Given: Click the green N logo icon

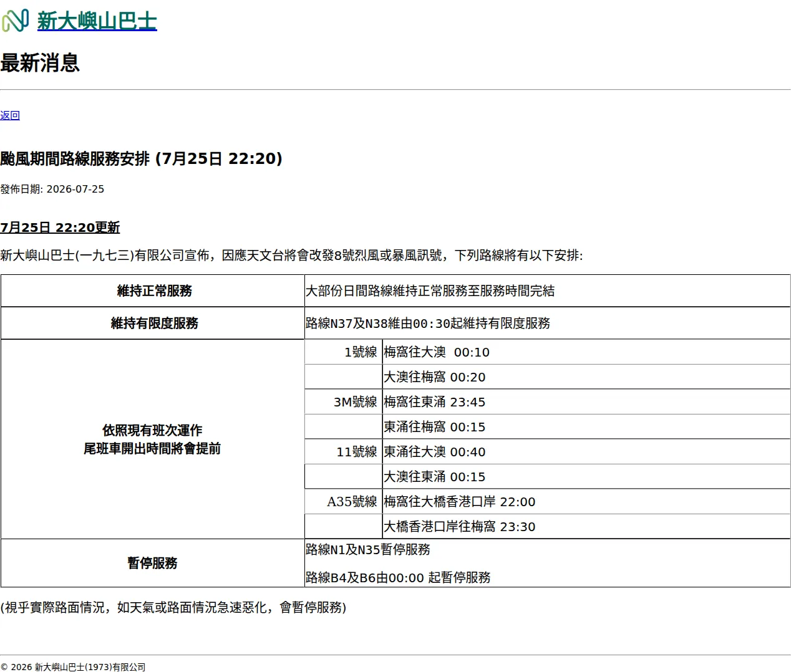Looking at the screenshot, I should point(16,21).
